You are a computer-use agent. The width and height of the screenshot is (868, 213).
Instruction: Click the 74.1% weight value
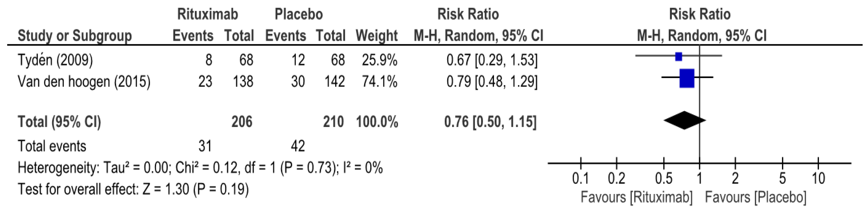pos(379,82)
